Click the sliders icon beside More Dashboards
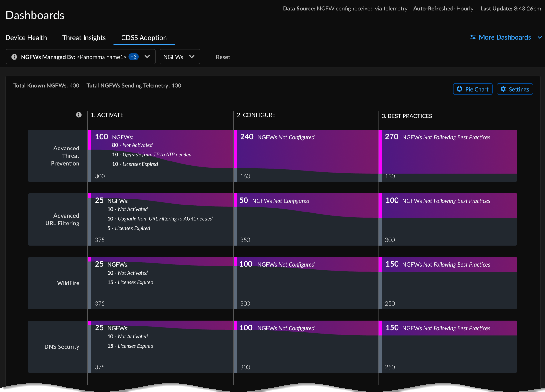The height and width of the screenshot is (392, 545). [x=473, y=37]
